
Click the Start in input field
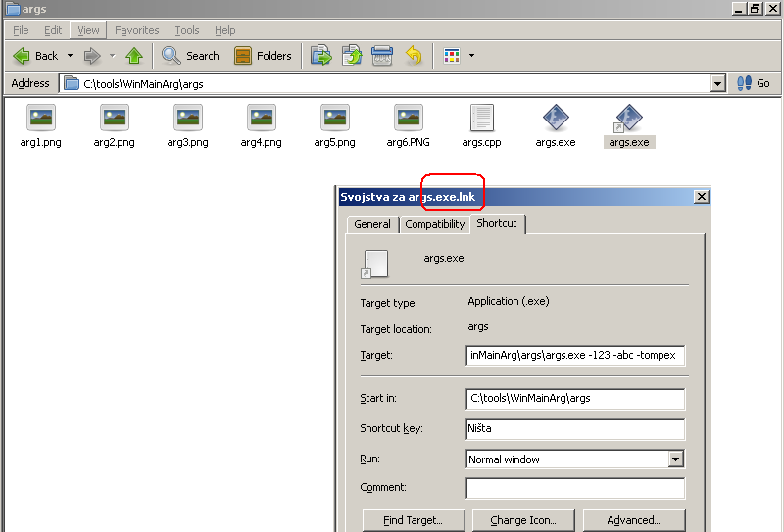[x=575, y=399]
